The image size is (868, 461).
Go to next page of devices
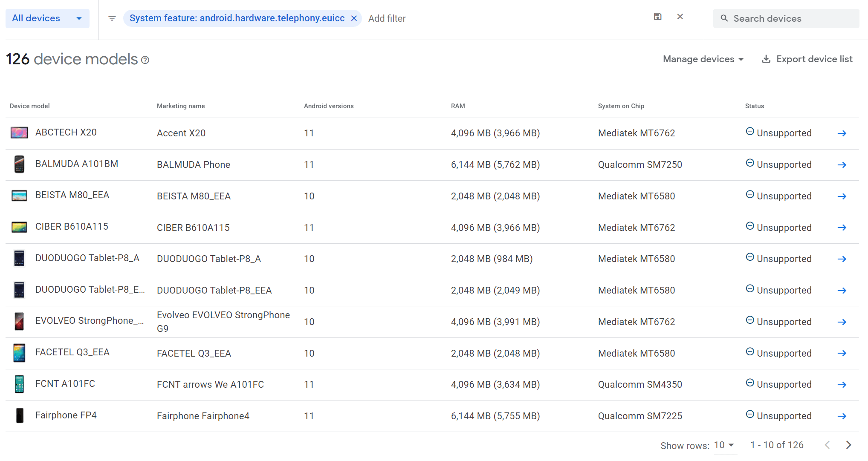(848, 445)
